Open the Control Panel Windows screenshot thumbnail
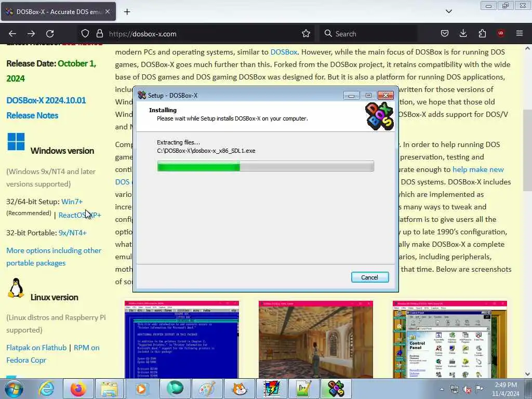This screenshot has height=399, width=532. [450, 339]
